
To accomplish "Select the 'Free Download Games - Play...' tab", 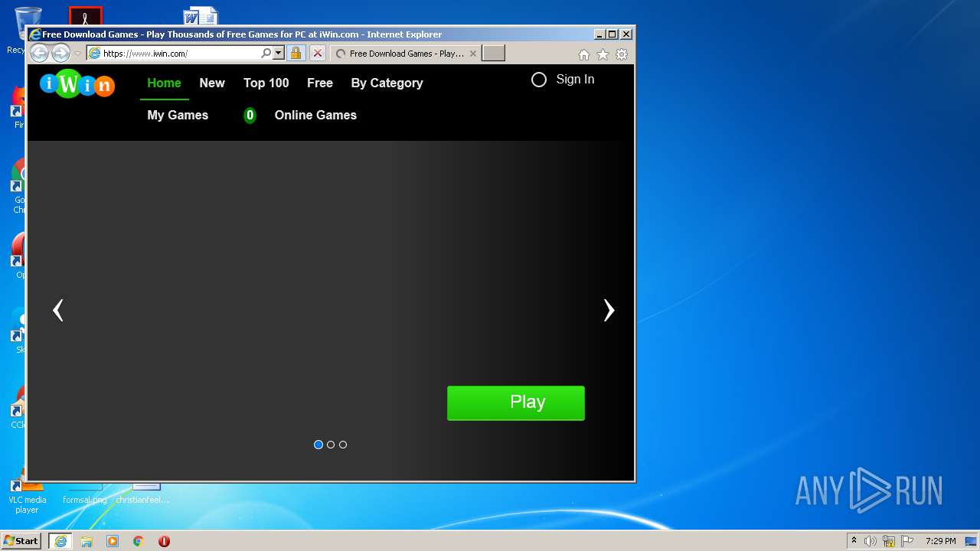I will tap(407, 54).
